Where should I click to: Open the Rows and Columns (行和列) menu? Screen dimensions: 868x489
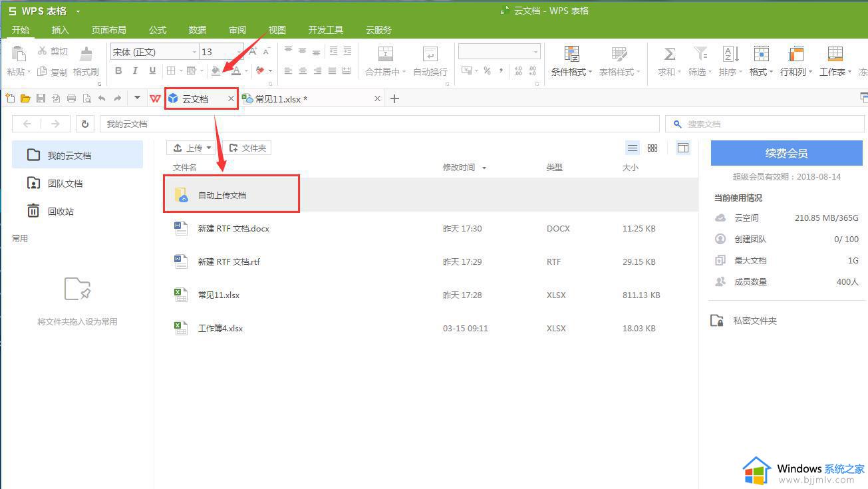tap(796, 72)
